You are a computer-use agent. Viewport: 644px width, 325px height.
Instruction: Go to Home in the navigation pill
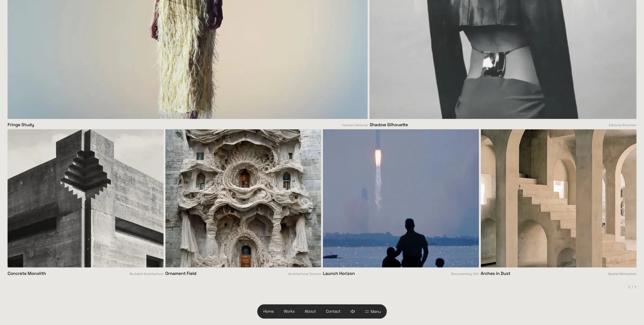268,311
